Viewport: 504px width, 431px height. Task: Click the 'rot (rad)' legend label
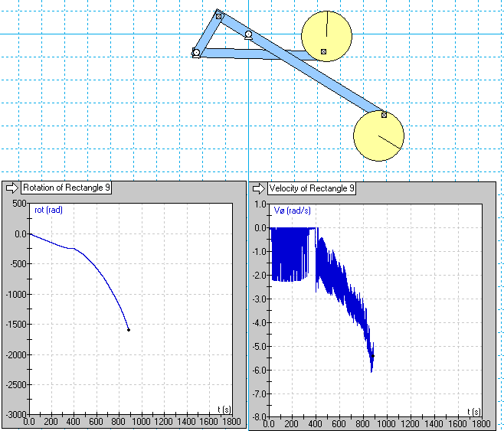48,210
